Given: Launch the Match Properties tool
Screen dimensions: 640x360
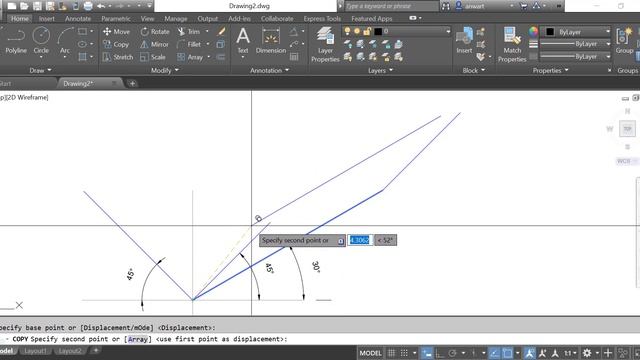Looking at the screenshot, I should click(512, 45).
